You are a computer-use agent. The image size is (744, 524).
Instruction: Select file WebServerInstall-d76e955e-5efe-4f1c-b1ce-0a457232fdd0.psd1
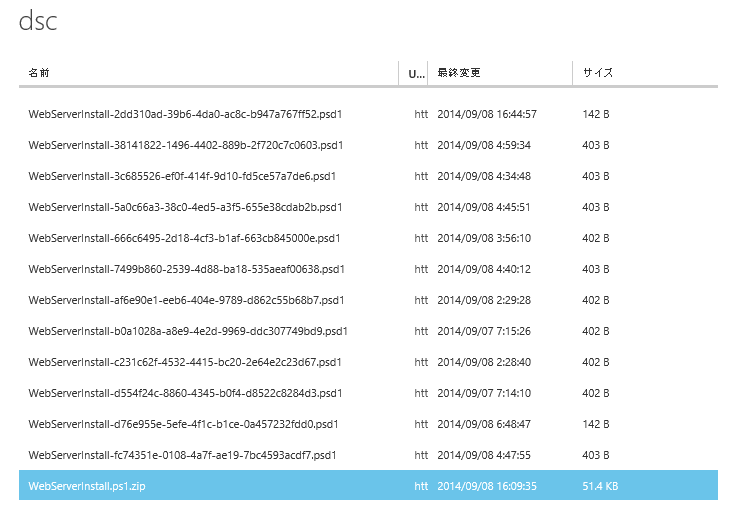coord(183,424)
